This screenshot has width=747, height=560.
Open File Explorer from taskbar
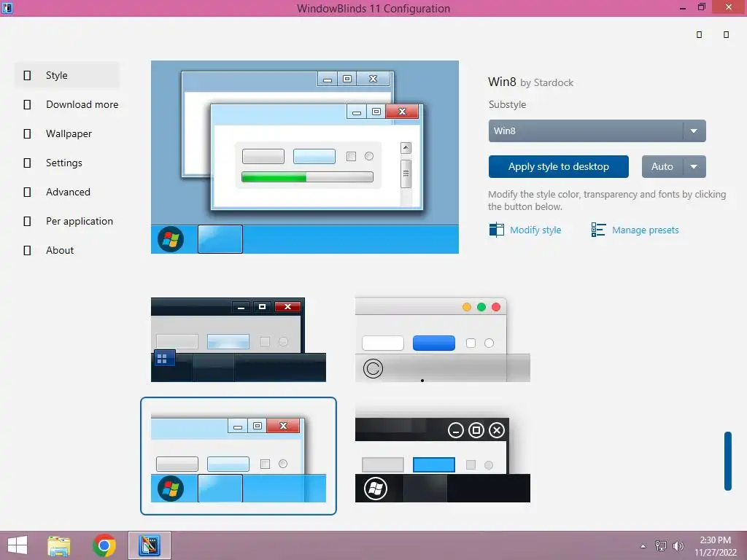click(x=59, y=545)
